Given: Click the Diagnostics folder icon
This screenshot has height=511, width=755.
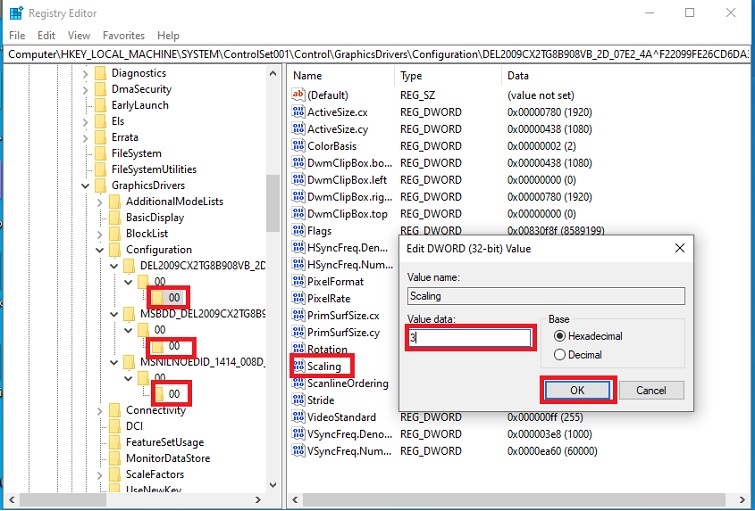Looking at the screenshot, I should coord(100,73).
